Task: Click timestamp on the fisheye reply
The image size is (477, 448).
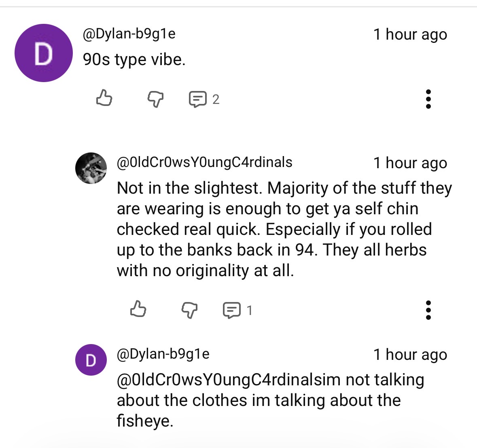Action: click(x=410, y=355)
